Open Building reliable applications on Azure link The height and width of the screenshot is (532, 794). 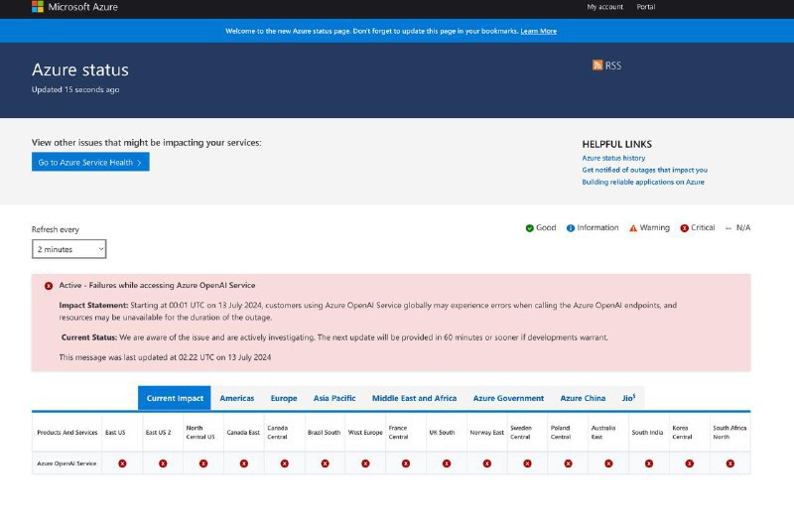pyautogui.click(x=643, y=182)
